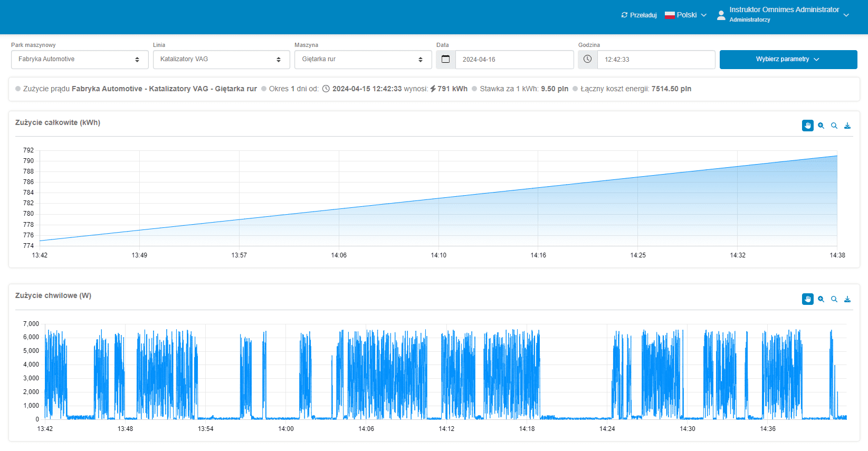Image resolution: width=868 pixels, height=451 pixels.
Task: Open the Wybierz parametry dropdown button
Action: point(788,60)
